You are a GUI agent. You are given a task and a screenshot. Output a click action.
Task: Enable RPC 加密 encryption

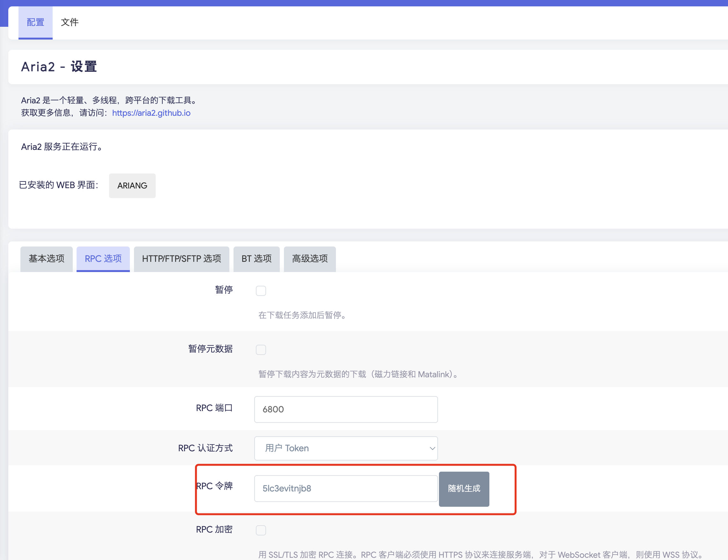point(261,530)
